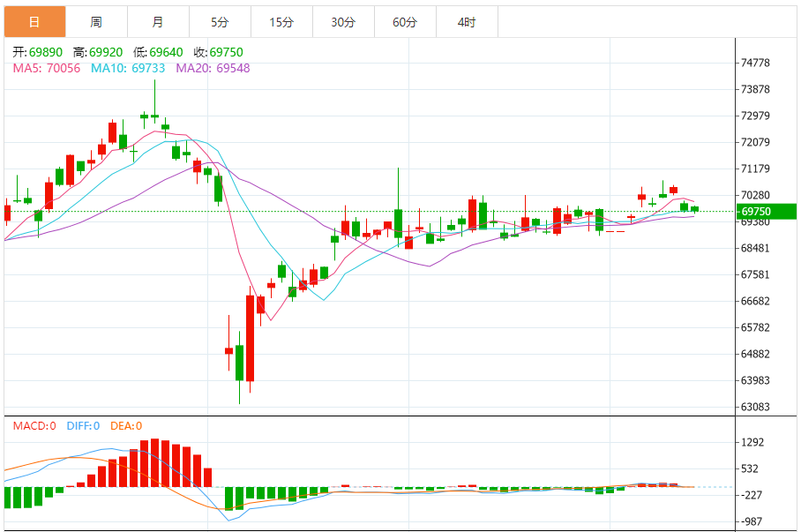The height and width of the screenshot is (532, 801).
Task: Click the DEA:0 indicator label
Action: click(x=126, y=426)
